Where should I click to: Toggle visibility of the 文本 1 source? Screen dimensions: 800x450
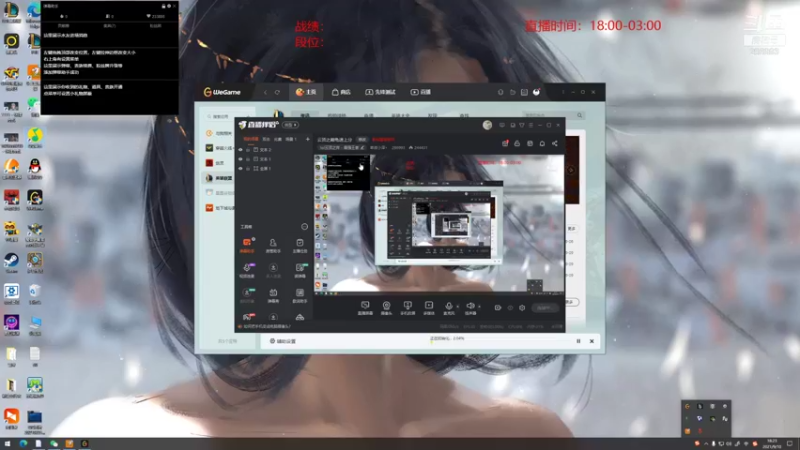click(241, 159)
